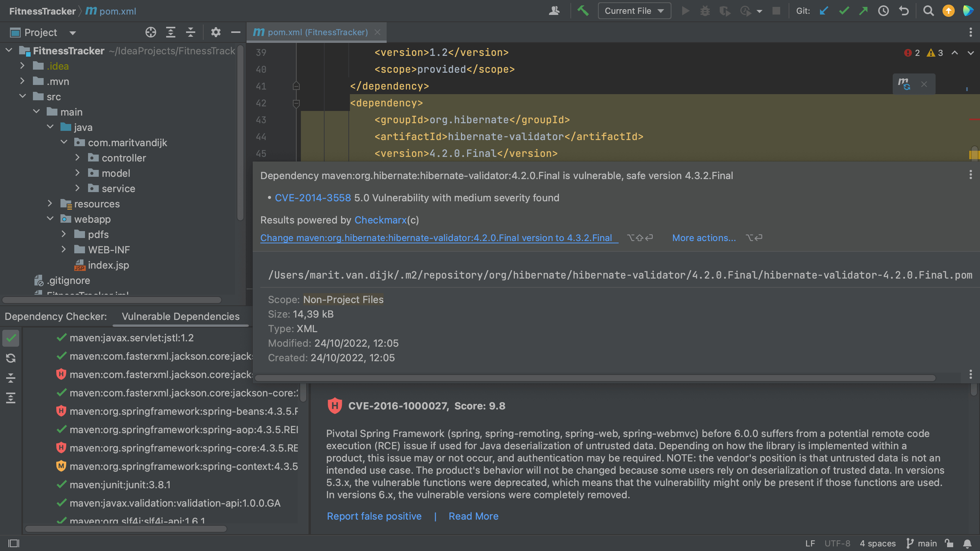Select the Vulnerable Dependencies tab
980x551 pixels.
click(181, 316)
